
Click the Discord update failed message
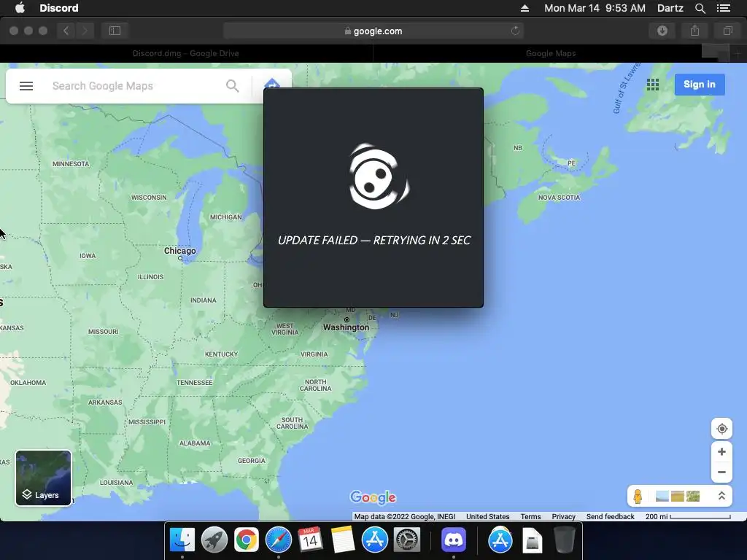coord(374,240)
